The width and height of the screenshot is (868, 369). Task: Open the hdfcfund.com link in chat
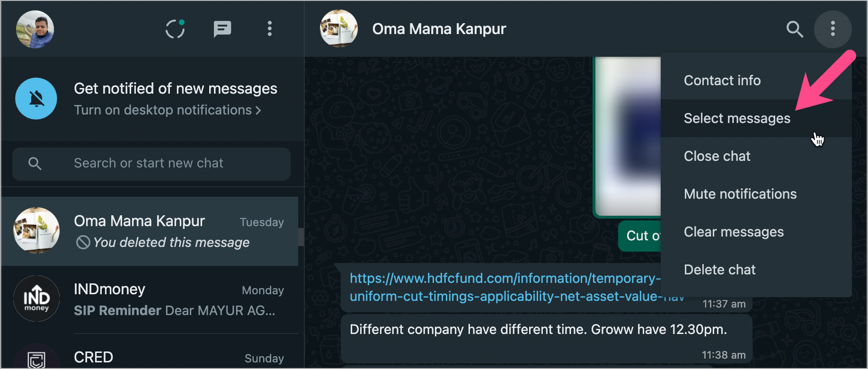point(505,287)
